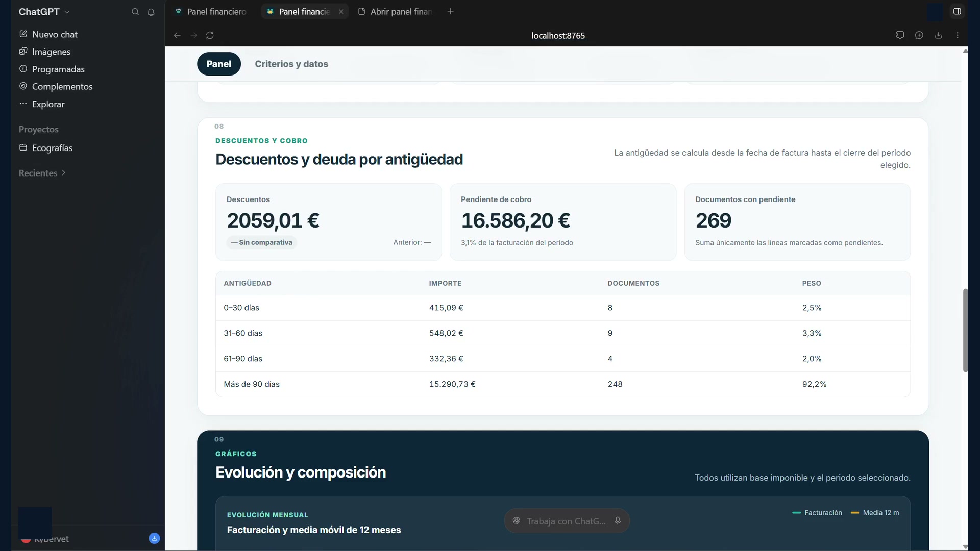Click the document count 248

(615, 384)
